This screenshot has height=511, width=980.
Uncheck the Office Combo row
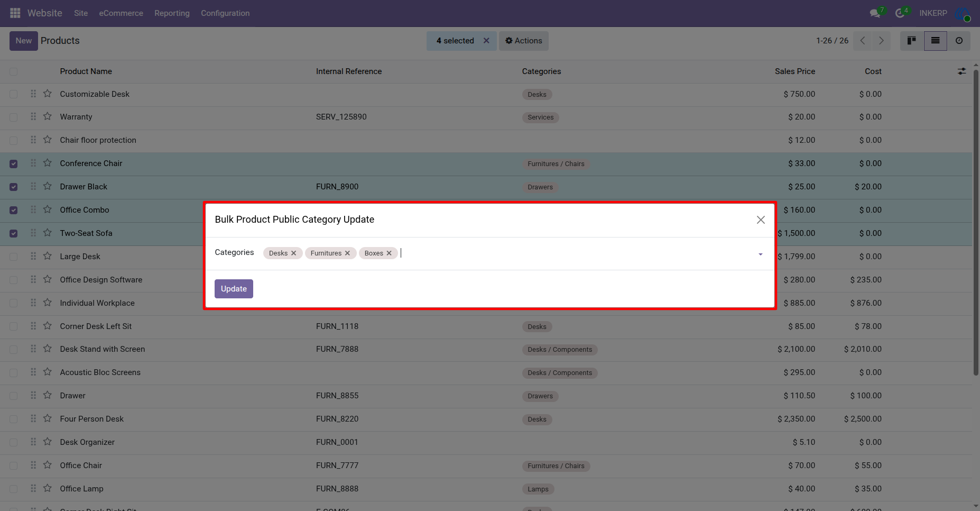(14, 211)
